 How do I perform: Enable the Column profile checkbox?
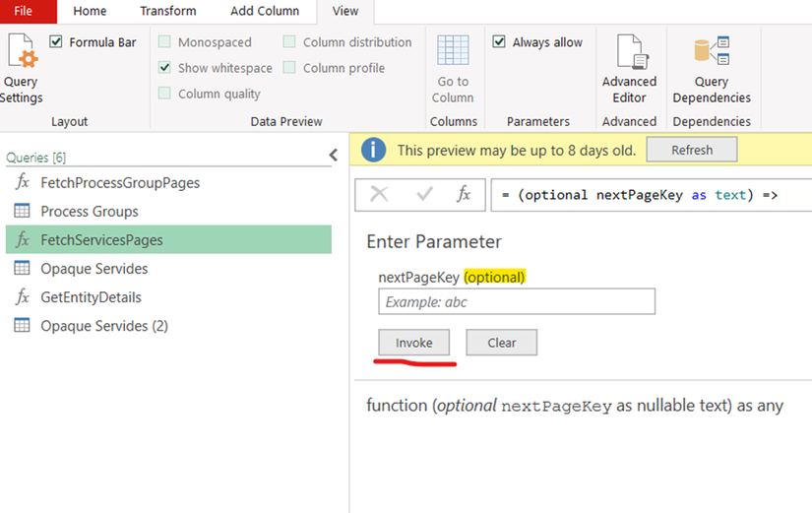289,68
